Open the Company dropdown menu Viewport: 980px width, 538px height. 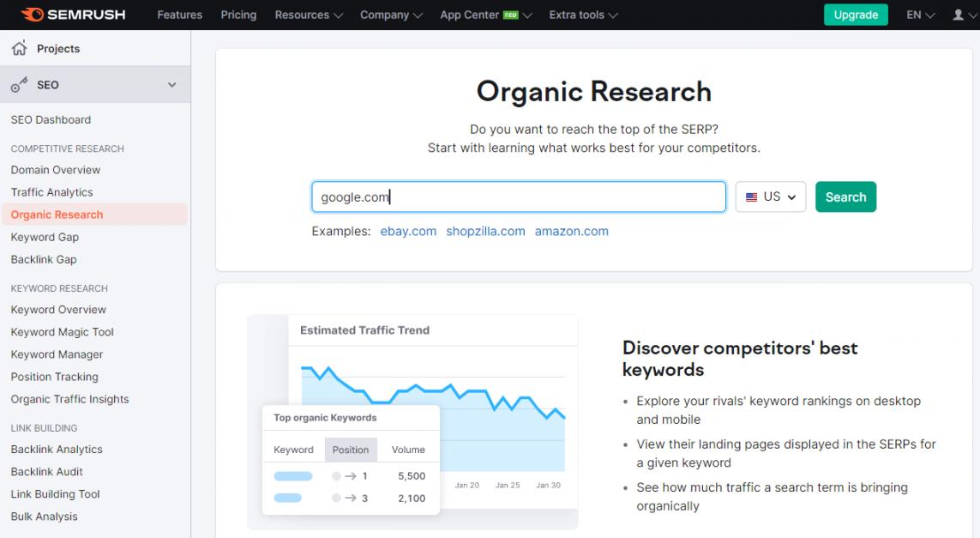pyautogui.click(x=391, y=15)
